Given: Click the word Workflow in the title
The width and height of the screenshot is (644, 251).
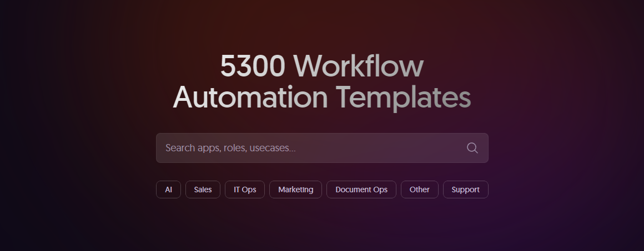Looking at the screenshot, I should pyautogui.click(x=358, y=66).
